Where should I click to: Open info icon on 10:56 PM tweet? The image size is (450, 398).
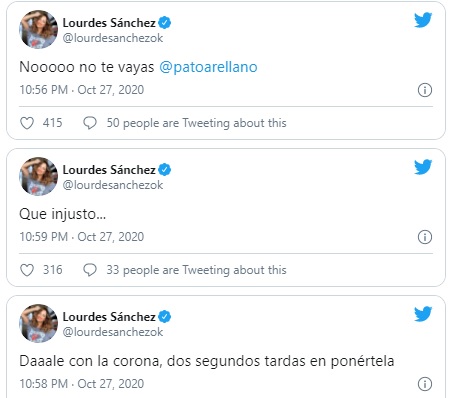pyautogui.click(x=425, y=90)
